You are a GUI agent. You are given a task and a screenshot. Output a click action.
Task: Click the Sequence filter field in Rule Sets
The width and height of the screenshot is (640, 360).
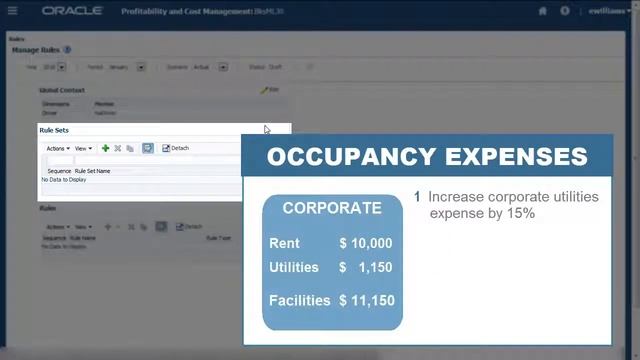(60, 160)
